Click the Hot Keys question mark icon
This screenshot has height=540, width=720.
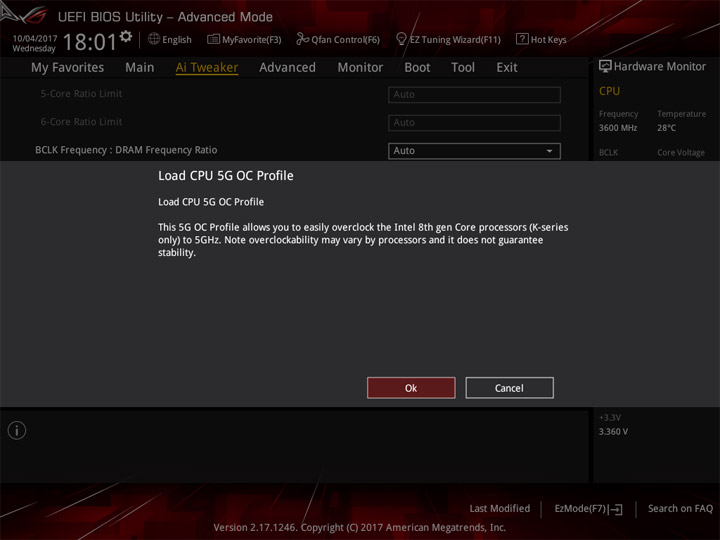(x=522, y=39)
